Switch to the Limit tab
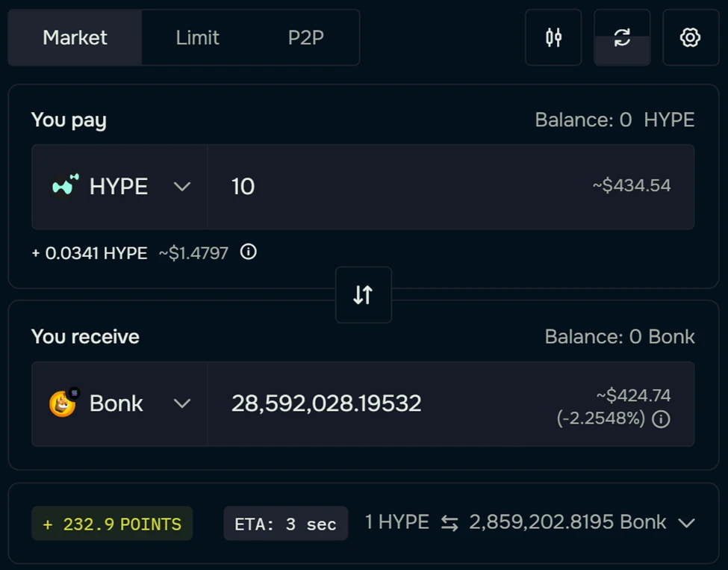728x570 pixels. point(197,37)
